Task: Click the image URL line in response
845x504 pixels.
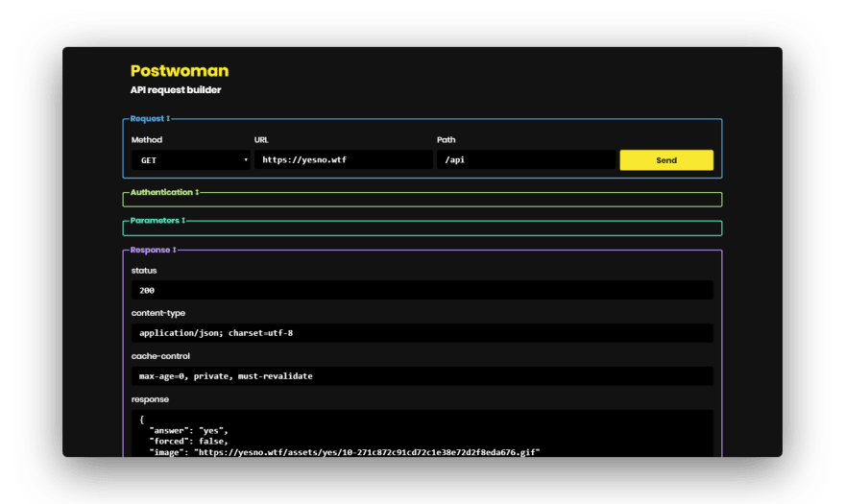Action: tap(345, 452)
